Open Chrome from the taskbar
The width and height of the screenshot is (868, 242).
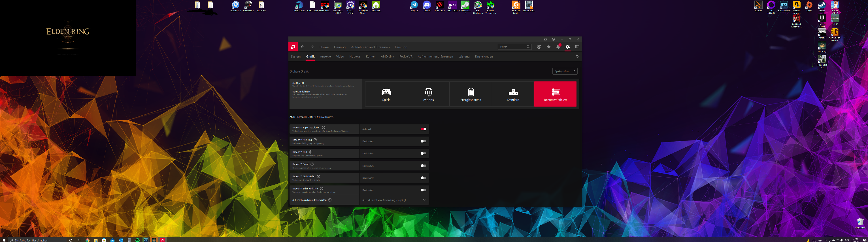click(88, 240)
